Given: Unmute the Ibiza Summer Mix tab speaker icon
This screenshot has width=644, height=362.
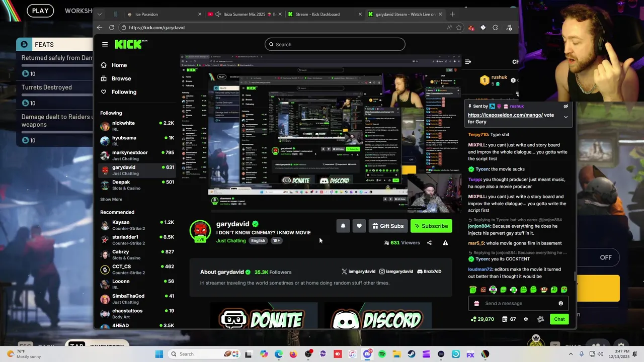Looking at the screenshot, I should 218,14.
